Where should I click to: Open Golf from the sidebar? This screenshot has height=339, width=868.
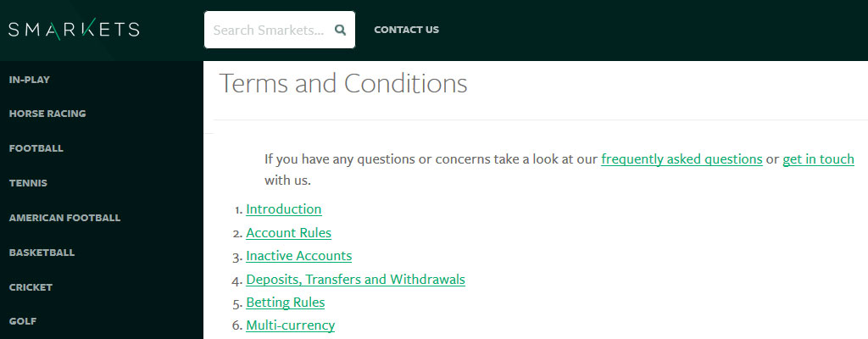23,321
